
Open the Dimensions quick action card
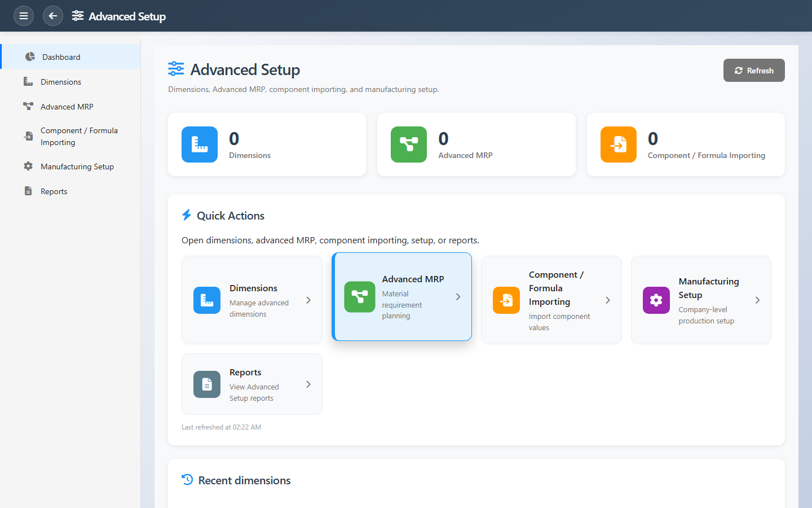tap(252, 300)
